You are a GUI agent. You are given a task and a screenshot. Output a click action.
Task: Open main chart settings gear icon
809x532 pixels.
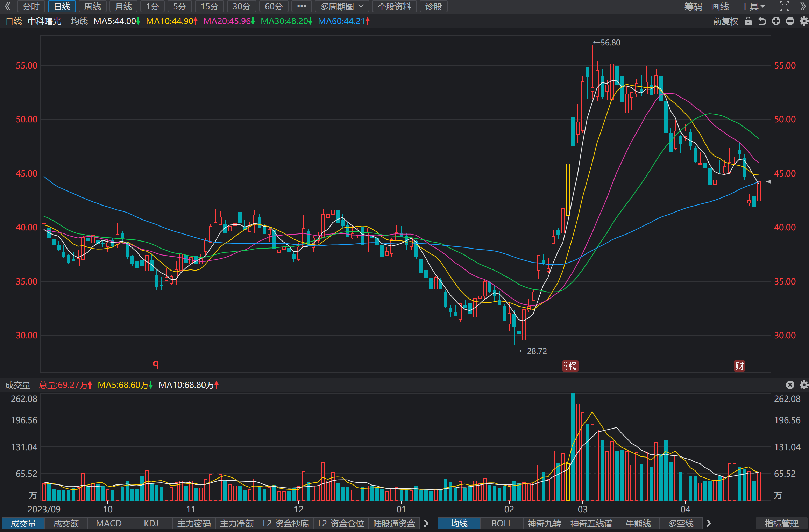(x=804, y=21)
